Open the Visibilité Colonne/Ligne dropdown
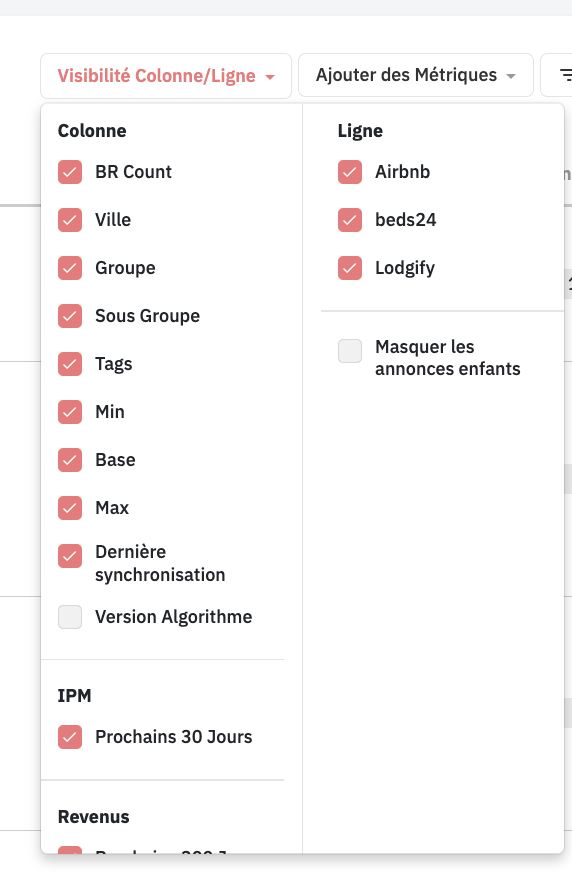This screenshot has height=872, width=572. tap(166, 76)
